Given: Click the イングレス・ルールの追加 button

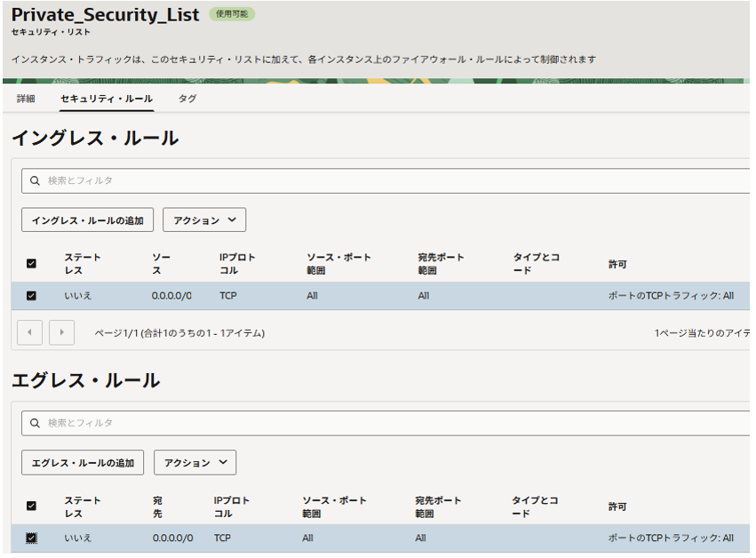Looking at the screenshot, I should [87, 220].
